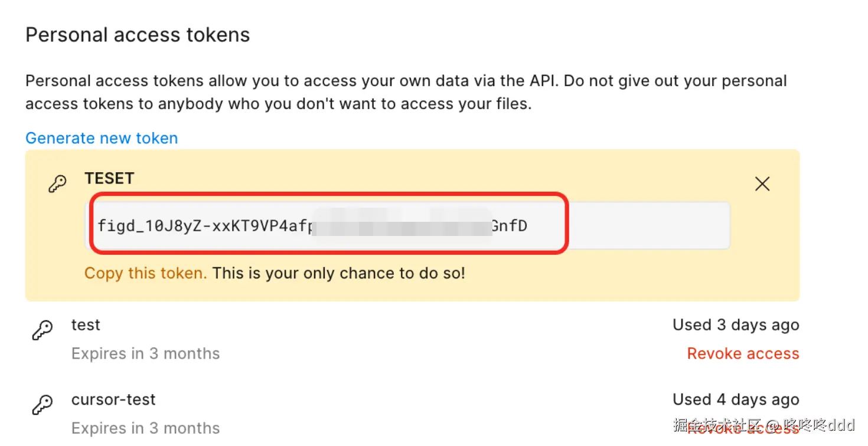The image size is (868, 446).
Task: Click the personal access tokens description paragraph
Action: (406, 92)
